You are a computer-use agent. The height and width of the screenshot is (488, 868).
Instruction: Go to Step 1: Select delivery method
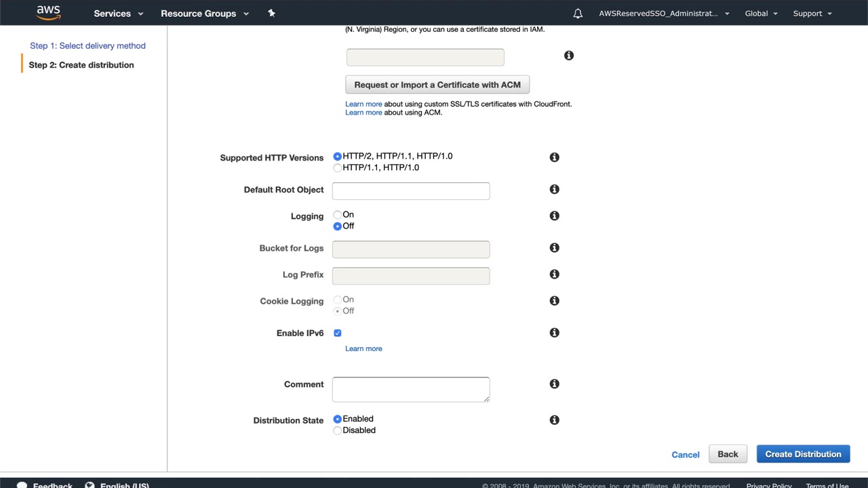coord(87,46)
